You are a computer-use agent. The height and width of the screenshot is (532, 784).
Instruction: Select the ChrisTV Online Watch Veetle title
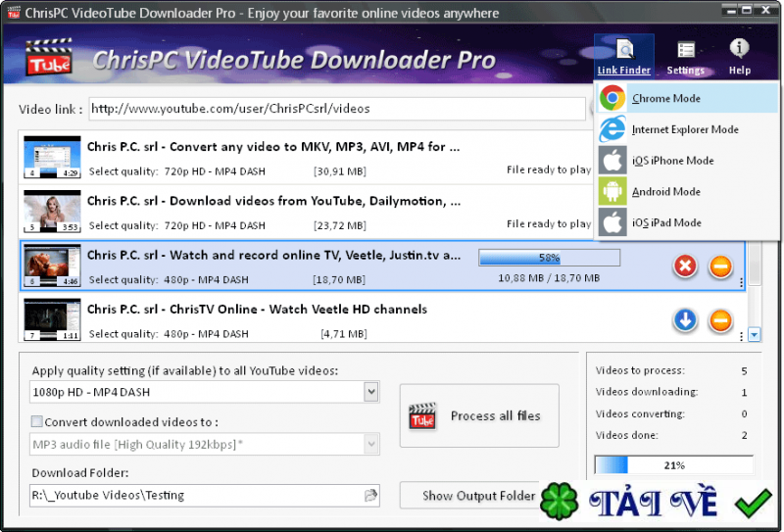[257, 310]
